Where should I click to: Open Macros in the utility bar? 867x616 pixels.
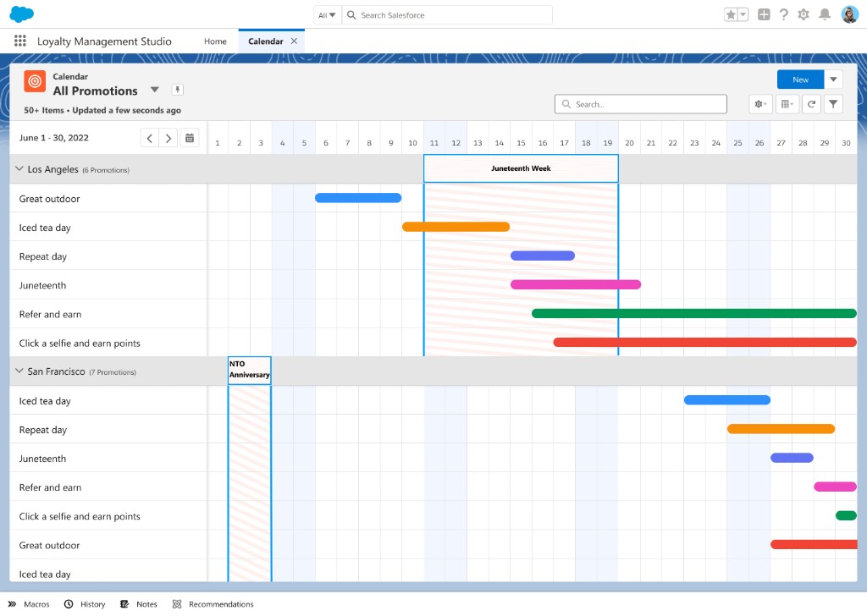pos(29,604)
